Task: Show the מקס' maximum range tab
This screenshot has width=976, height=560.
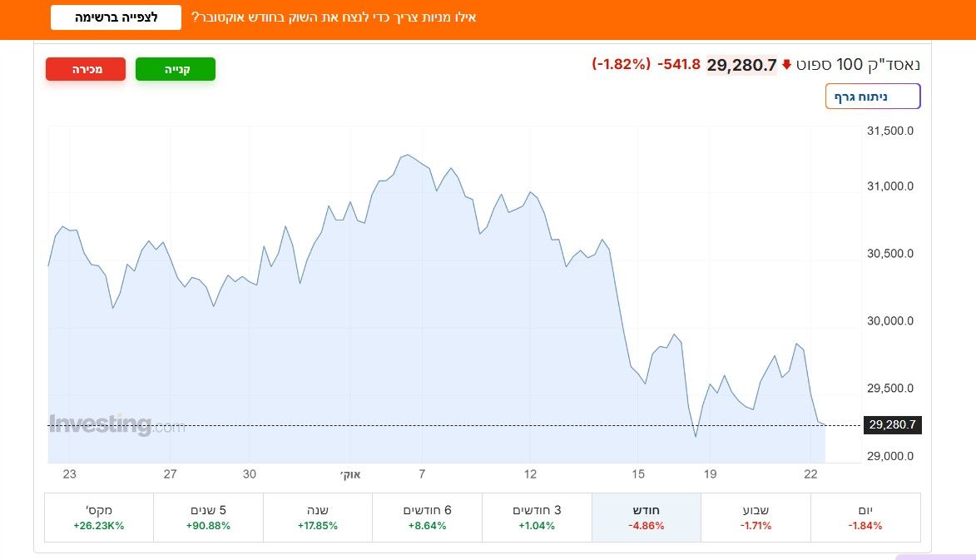Action: click(x=99, y=518)
